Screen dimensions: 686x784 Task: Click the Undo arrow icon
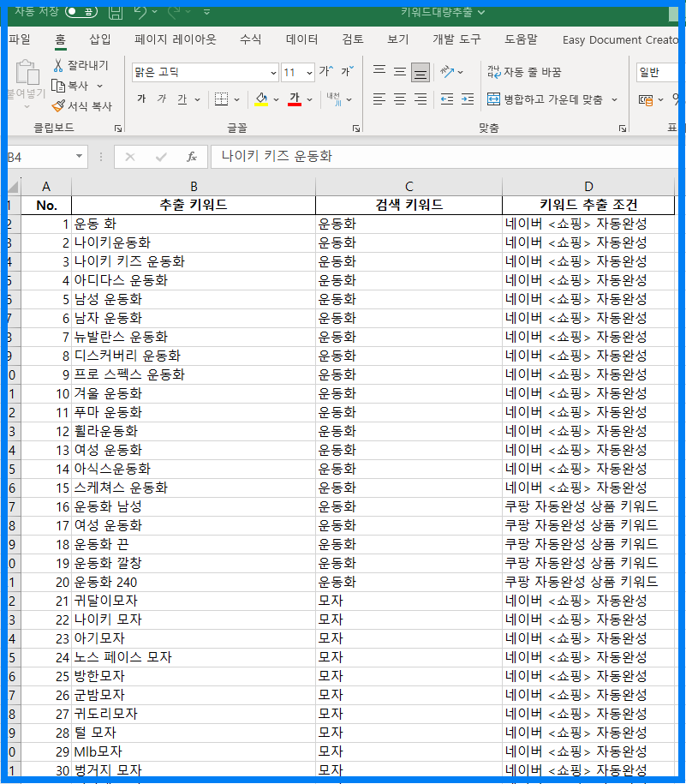pos(140,12)
